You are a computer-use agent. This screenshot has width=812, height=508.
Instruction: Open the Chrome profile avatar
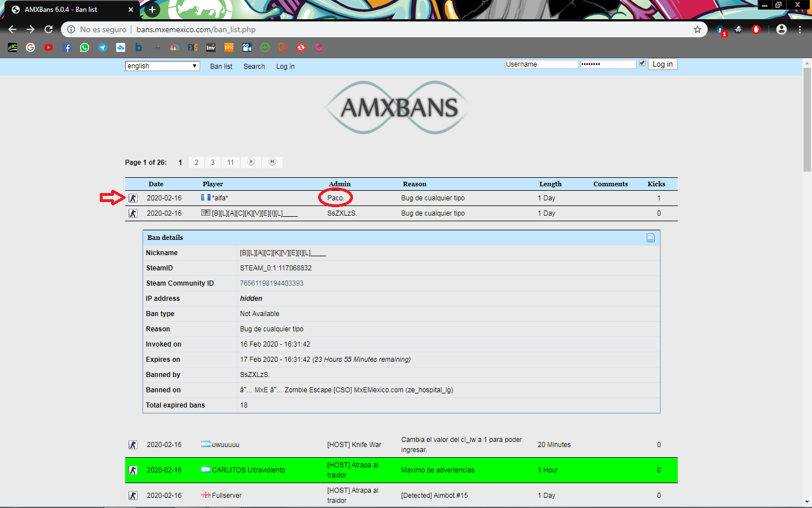[782, 29]
